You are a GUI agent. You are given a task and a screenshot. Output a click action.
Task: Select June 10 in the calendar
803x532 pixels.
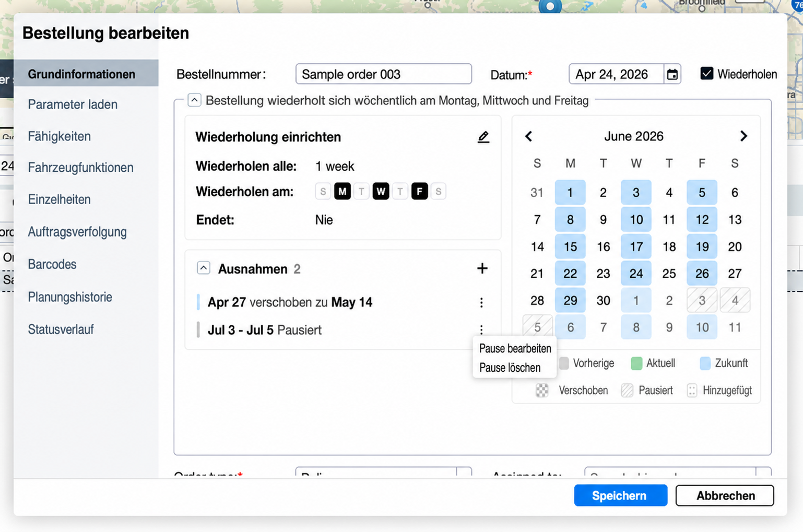point(636,220)
